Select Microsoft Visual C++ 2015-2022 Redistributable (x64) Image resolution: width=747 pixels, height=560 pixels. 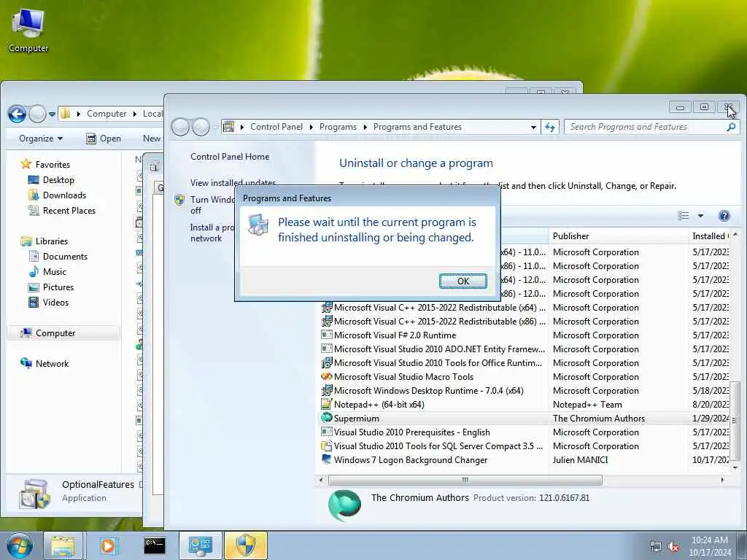(525, 308)
